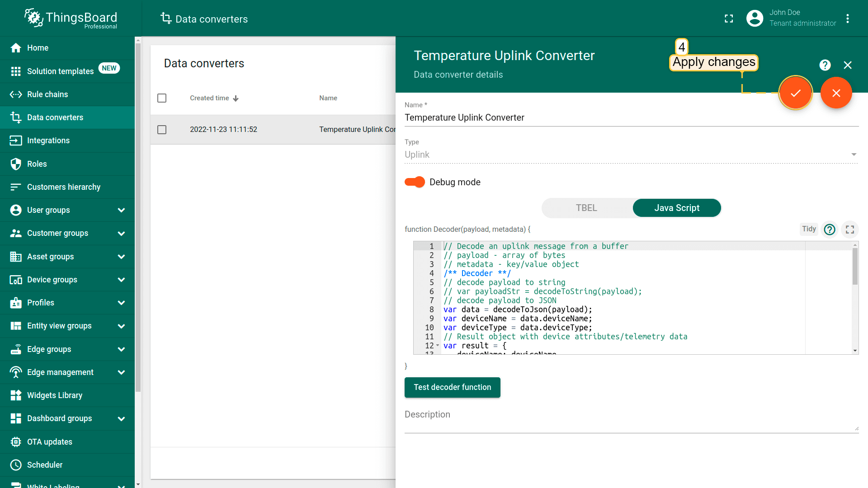This screenshot has height=488, width=868.
Task: Expand the Device groups menu
Action: (121, 280)
